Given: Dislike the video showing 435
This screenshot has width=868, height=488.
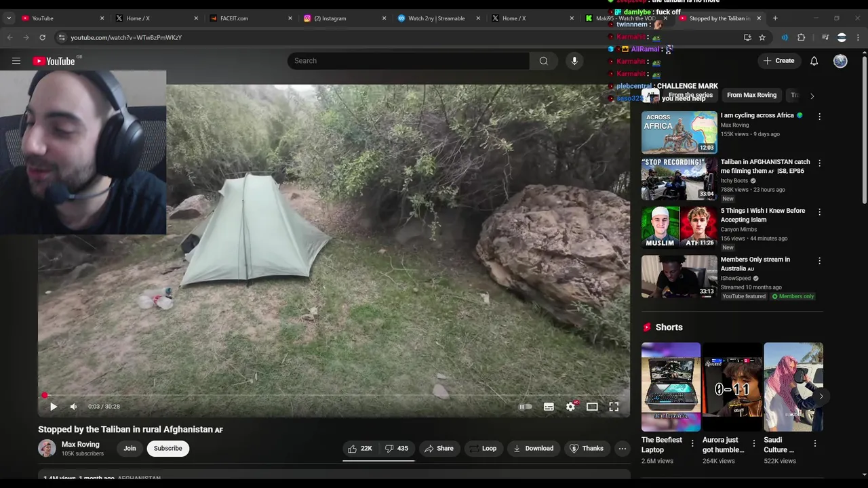Looking at the screenshot, I should click(397, 449).
